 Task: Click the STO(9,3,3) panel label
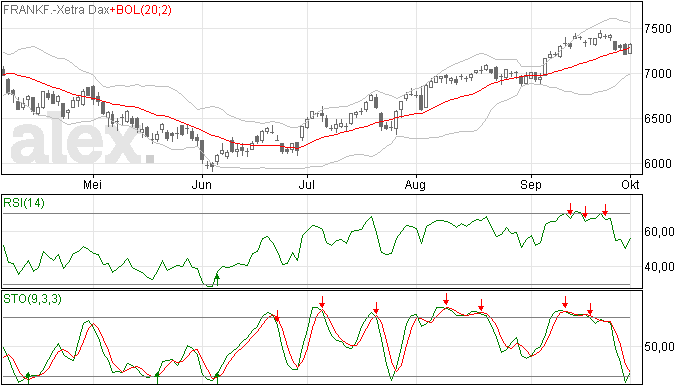(x=32, y=299)
